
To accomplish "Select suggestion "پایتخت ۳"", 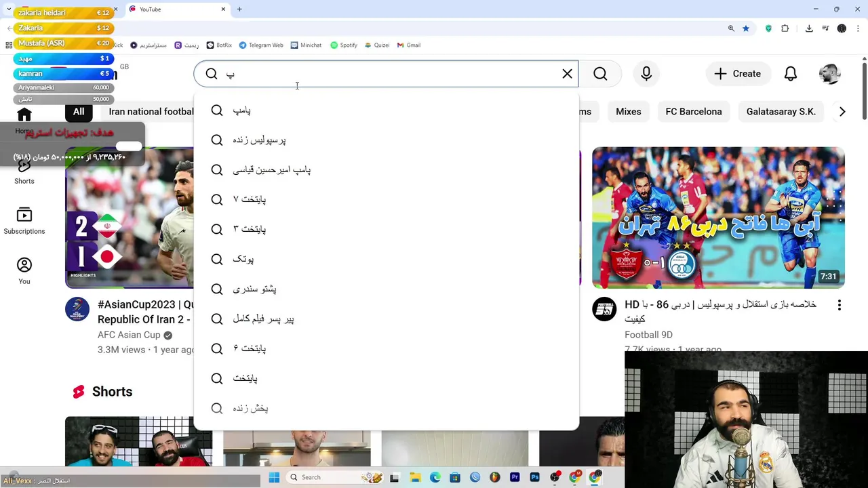I will click(387, 230).
